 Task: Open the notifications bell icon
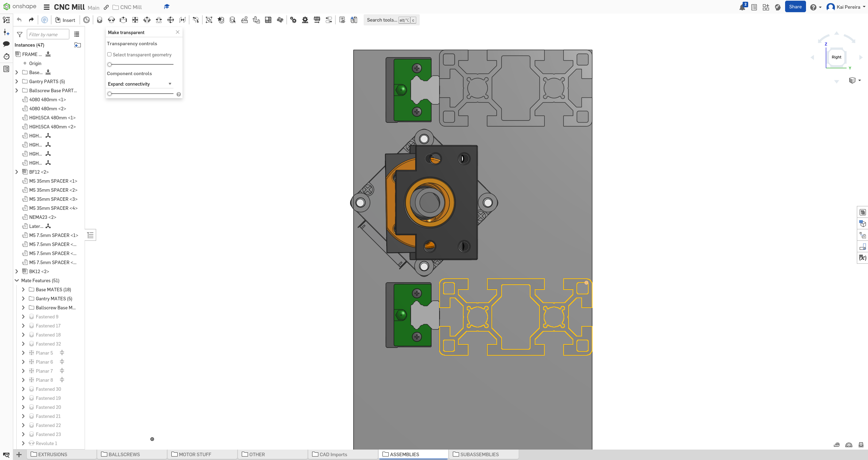pyautogui.click(x=742, y=7)
